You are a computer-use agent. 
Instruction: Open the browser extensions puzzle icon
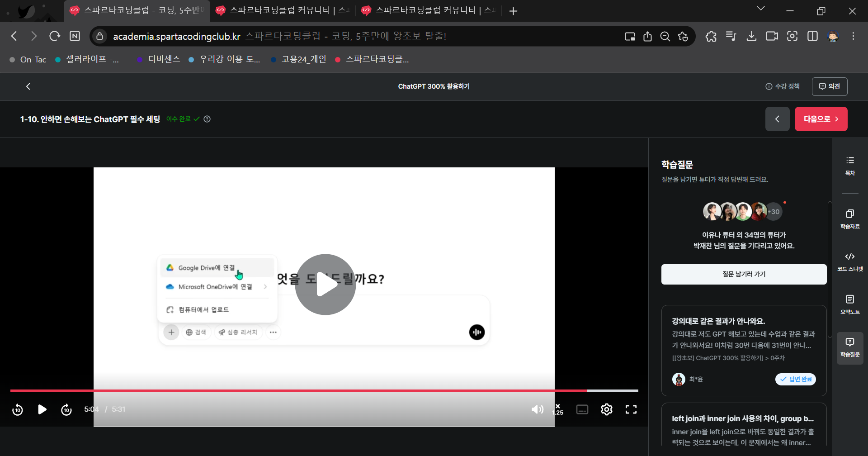pos(711,37)
